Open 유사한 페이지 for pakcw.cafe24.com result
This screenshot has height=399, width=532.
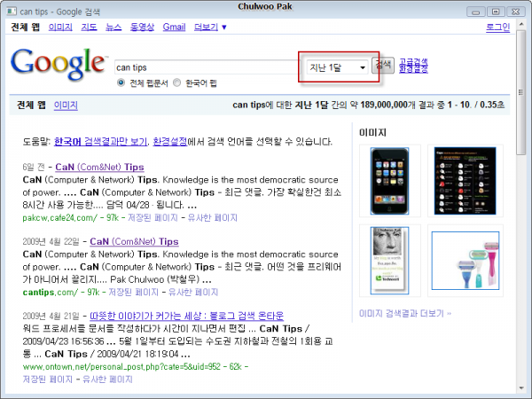coord(213,217)
